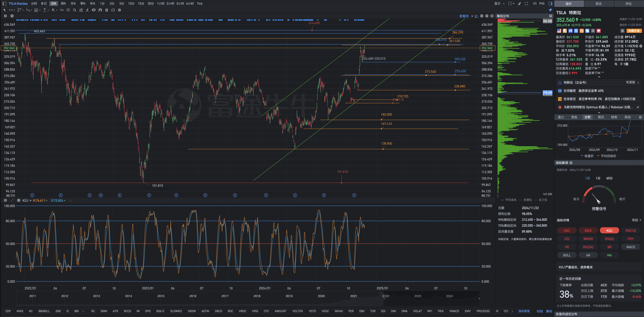This screenshot has width=644, height=317.
Task: Open the KDJ indicator selector dropdown
Action: pos(27,200)
